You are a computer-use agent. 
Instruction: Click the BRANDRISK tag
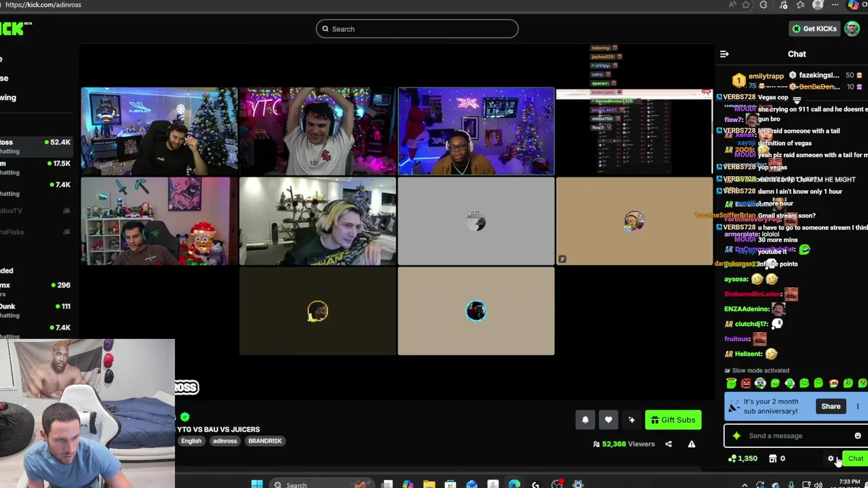[264, 441]
